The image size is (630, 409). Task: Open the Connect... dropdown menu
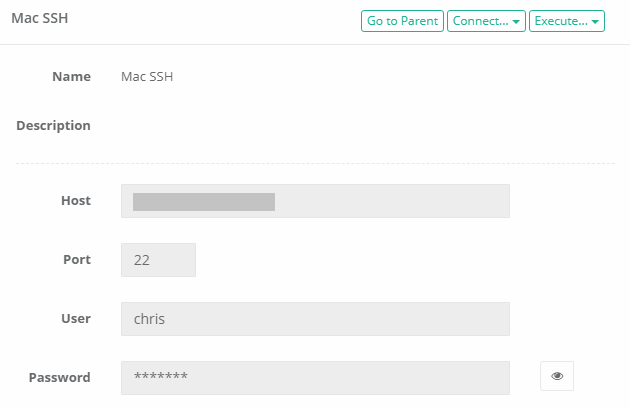486,21
